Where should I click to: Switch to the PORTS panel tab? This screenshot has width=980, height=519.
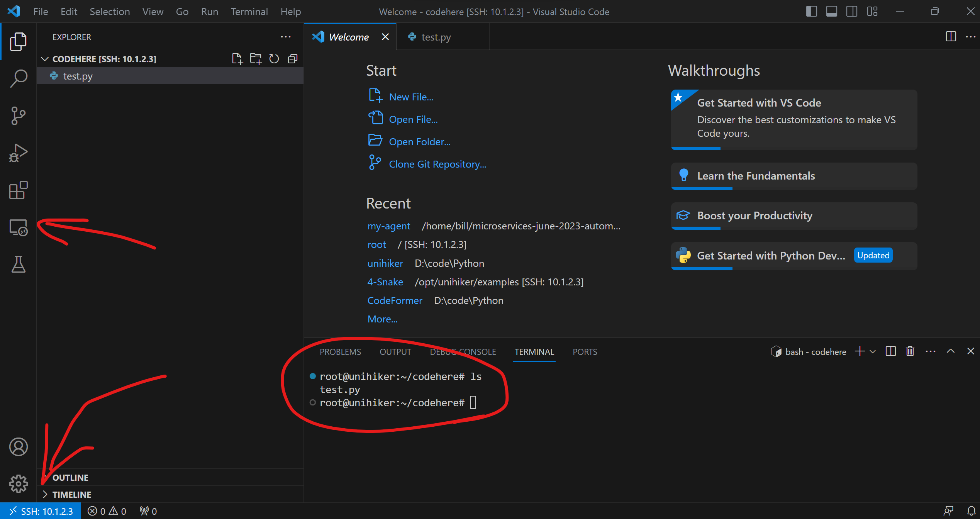585,352
